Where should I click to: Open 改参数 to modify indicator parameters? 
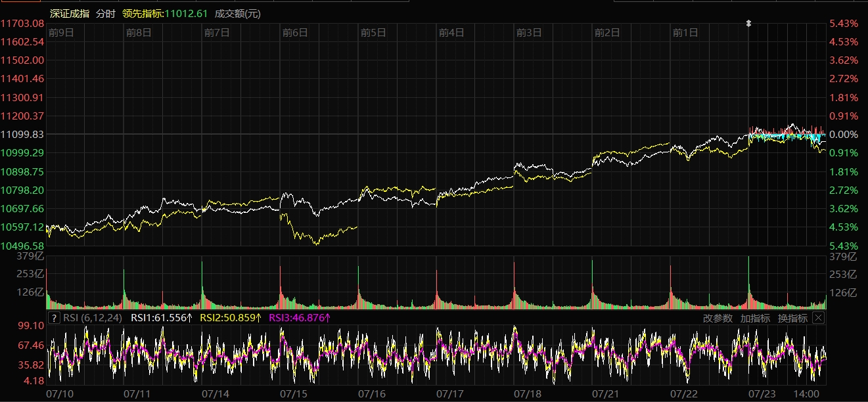click(x=718, y=318)
